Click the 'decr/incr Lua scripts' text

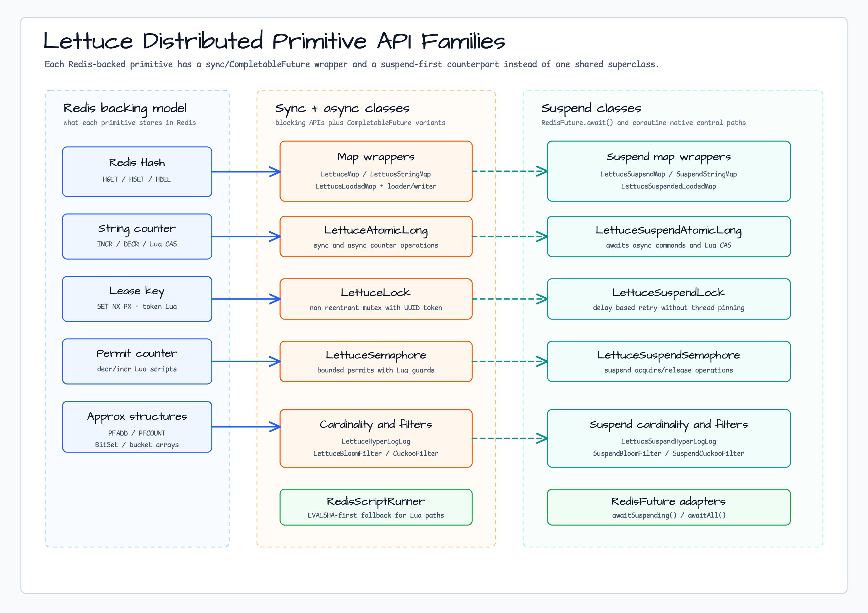(x=137, y=369)
